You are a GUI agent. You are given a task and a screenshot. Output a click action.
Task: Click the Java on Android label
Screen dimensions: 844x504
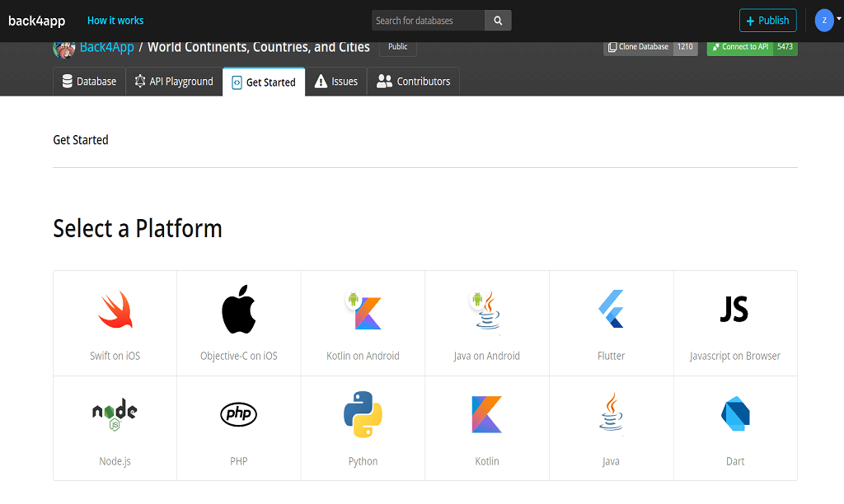pos(486,356)
